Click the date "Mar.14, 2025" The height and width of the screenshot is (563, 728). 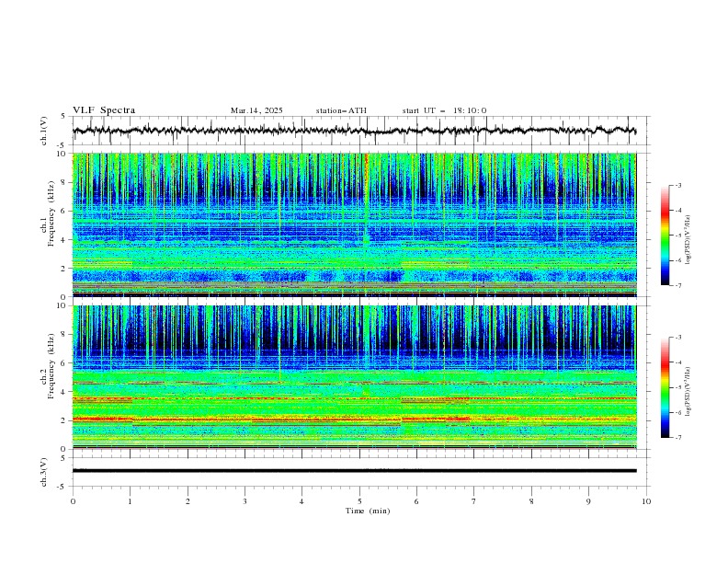click(256, 110)
